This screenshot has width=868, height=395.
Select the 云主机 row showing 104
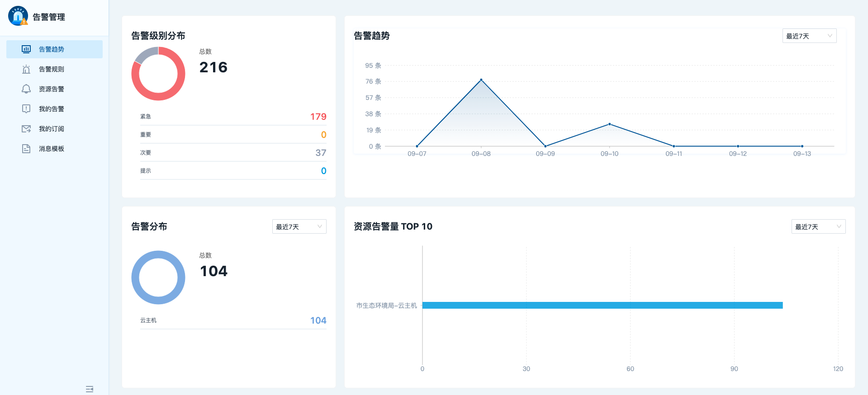pos(233,320)
